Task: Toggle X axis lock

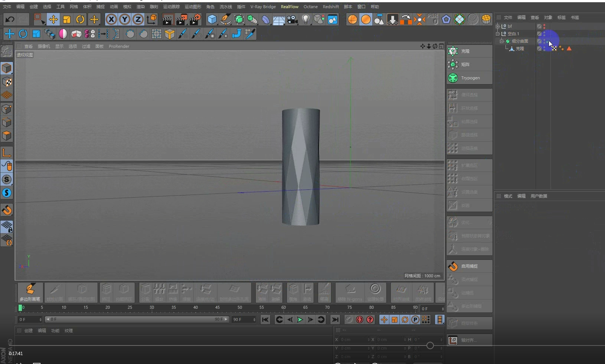Action: (111, 19)
